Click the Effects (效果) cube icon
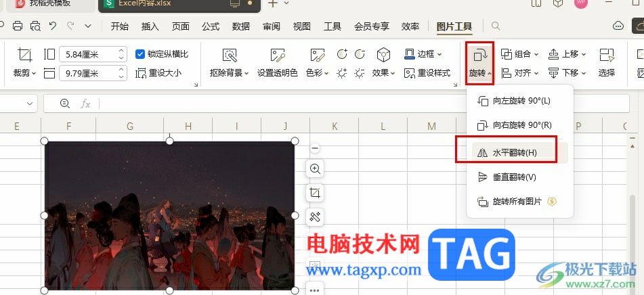The width and height of the screenshot is (644, 295). (x=383, y=55)
